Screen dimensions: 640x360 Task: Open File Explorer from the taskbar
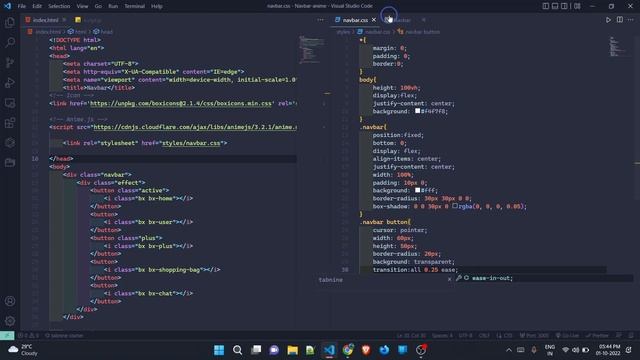click(x=292, y=350)
